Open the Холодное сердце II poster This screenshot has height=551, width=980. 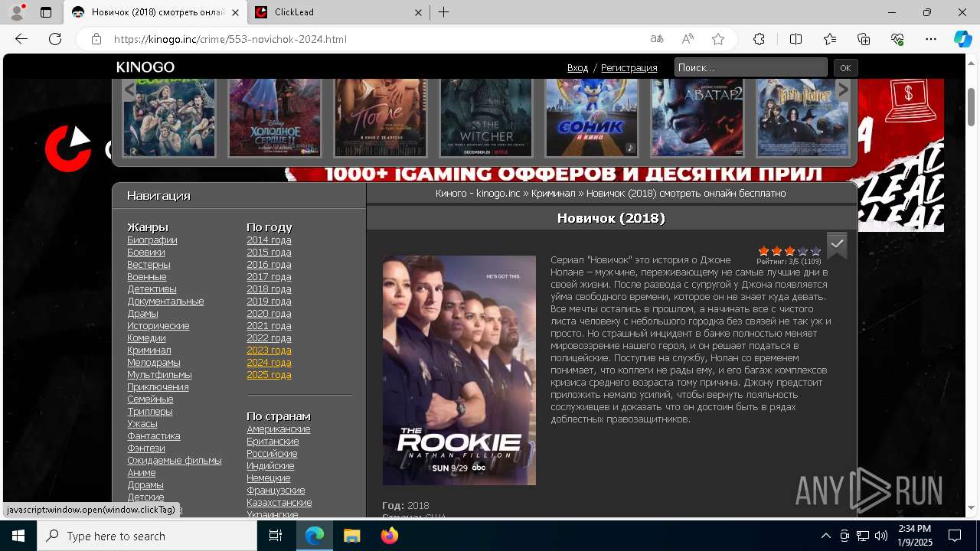[275, 117]
